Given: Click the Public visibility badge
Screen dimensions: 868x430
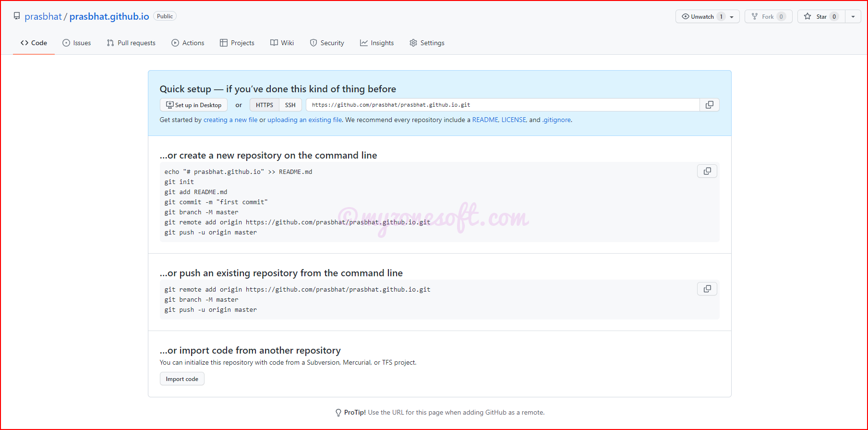Looking at the screenshot, I should click(x=165, y=16).
